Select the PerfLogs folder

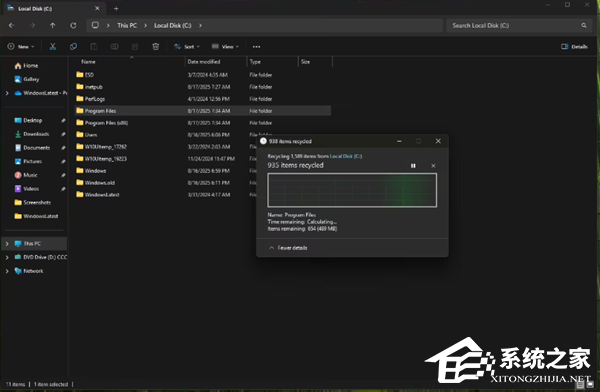pyautogui.click(x=203, y=99)
